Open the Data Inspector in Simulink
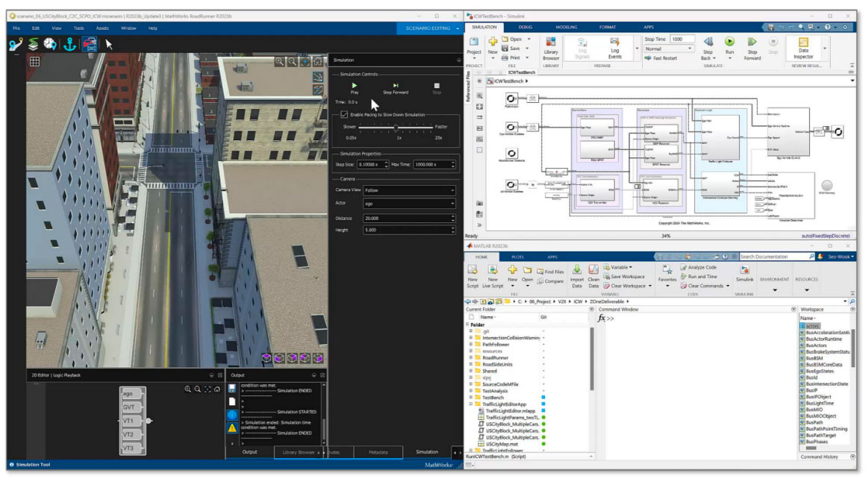This screenshot has width=868, height=482. [x=803, y=48]
